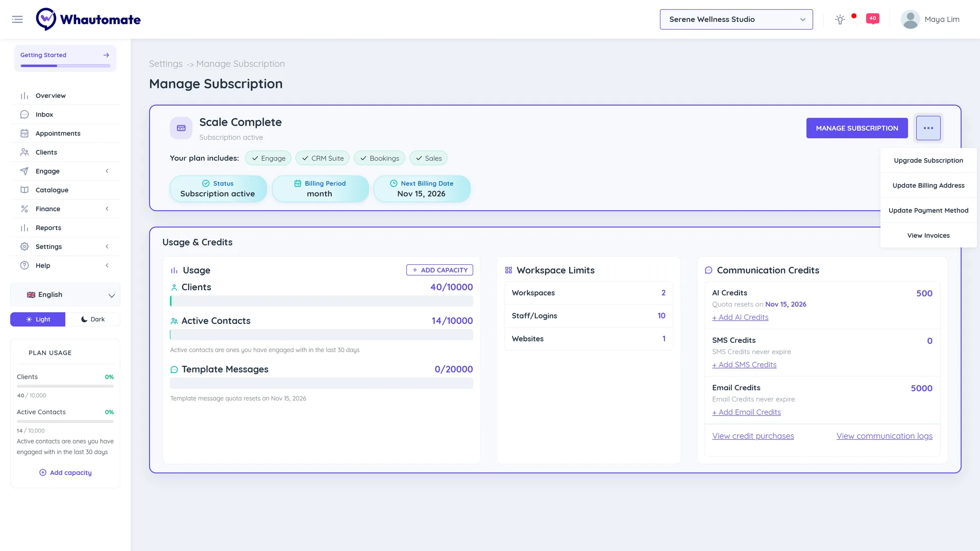Image resolution: width=980 pixels, height=551 pixels.
Task: Click the Whautomate logo
Action: click(88, 19)
